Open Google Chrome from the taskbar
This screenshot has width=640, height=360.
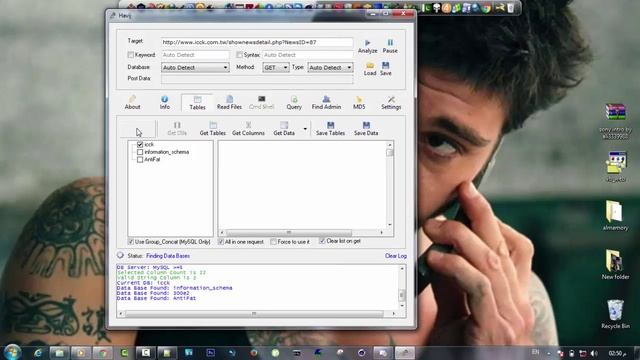click(x=102, y=353)
